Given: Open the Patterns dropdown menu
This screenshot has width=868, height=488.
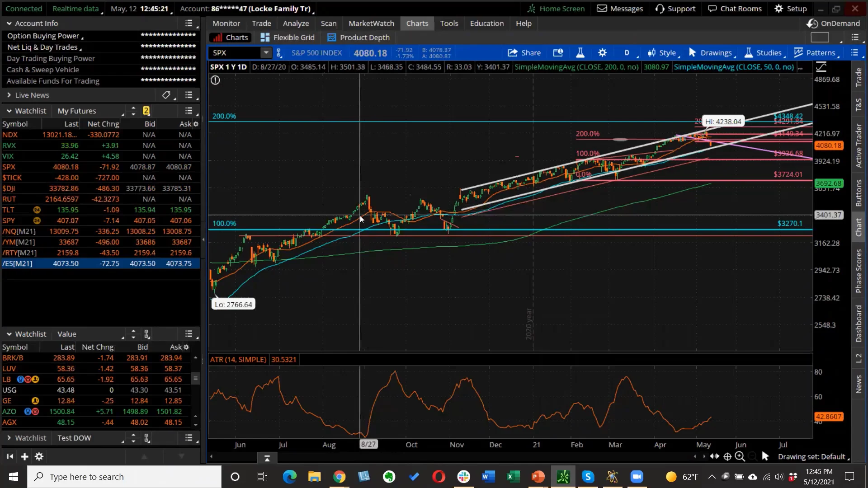Looking at the screenshot, I should point(815,53).
